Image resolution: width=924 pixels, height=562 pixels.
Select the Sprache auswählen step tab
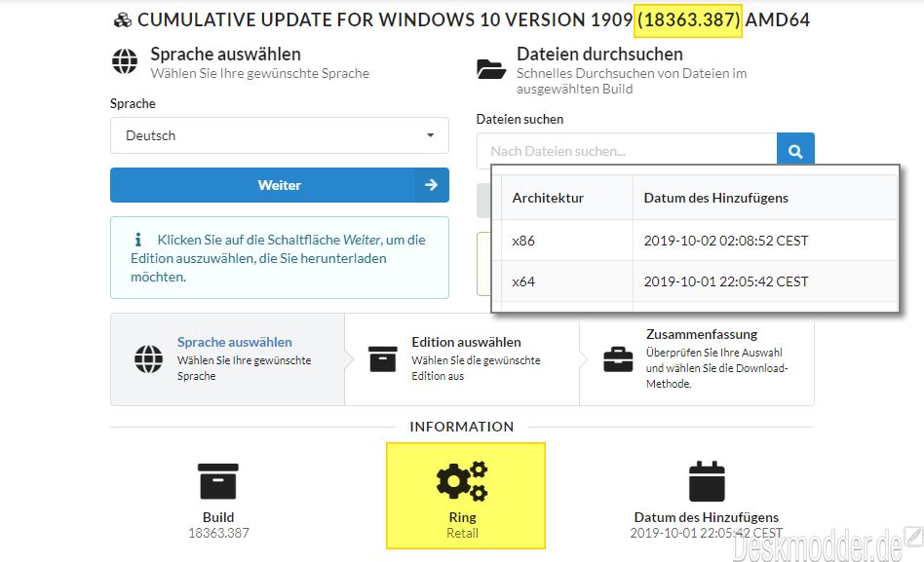[x=227, y=359]
